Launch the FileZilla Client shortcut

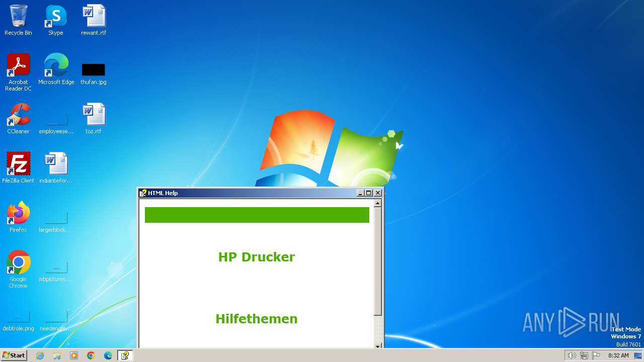18,168
